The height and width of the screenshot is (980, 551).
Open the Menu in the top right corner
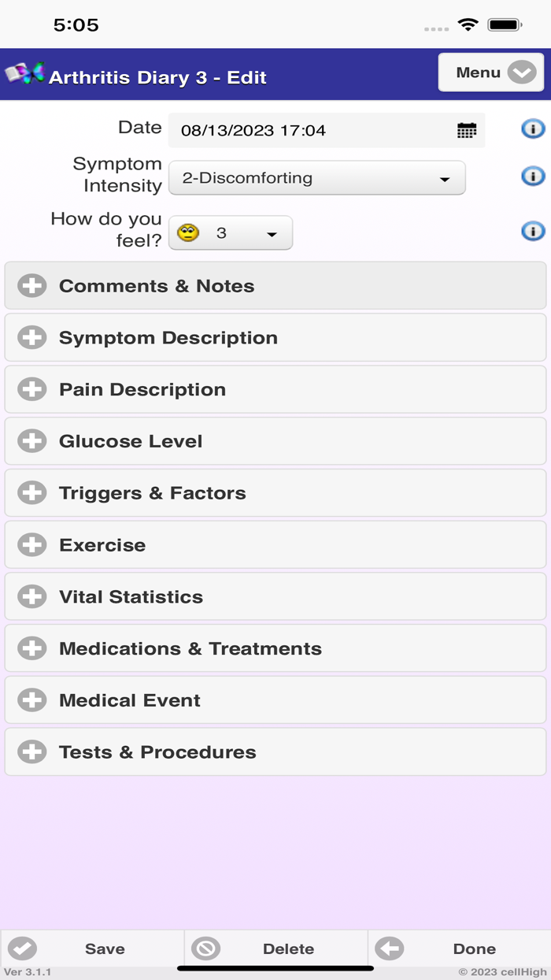(490, 72)
